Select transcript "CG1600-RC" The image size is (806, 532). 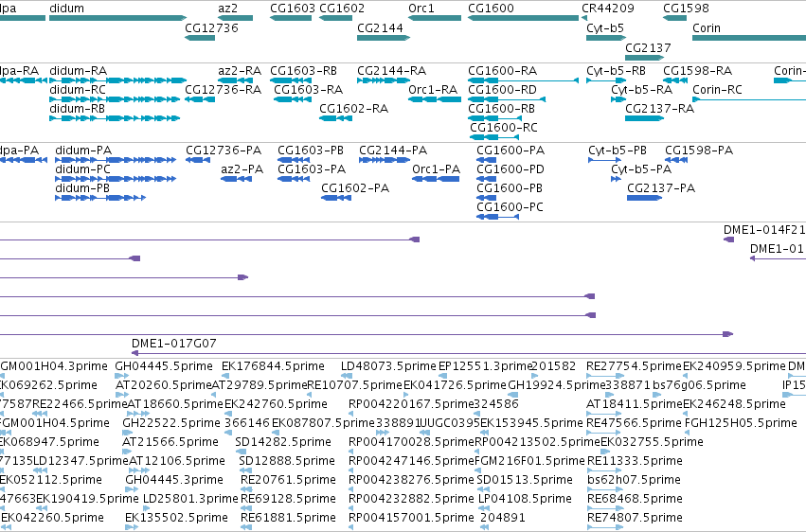[x=495, y=137]
